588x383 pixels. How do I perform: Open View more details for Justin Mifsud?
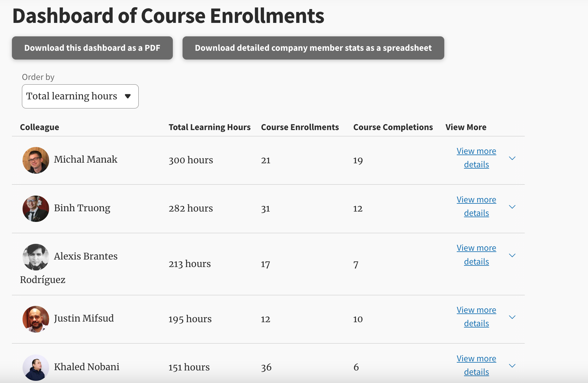476,317
